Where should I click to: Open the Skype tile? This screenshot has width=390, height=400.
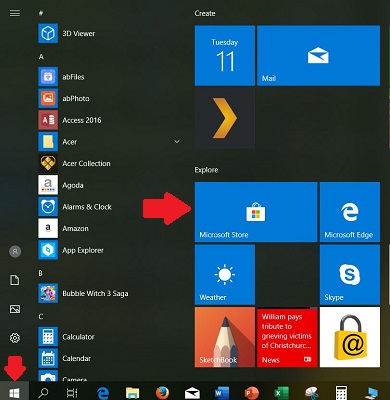pos(350,275)
